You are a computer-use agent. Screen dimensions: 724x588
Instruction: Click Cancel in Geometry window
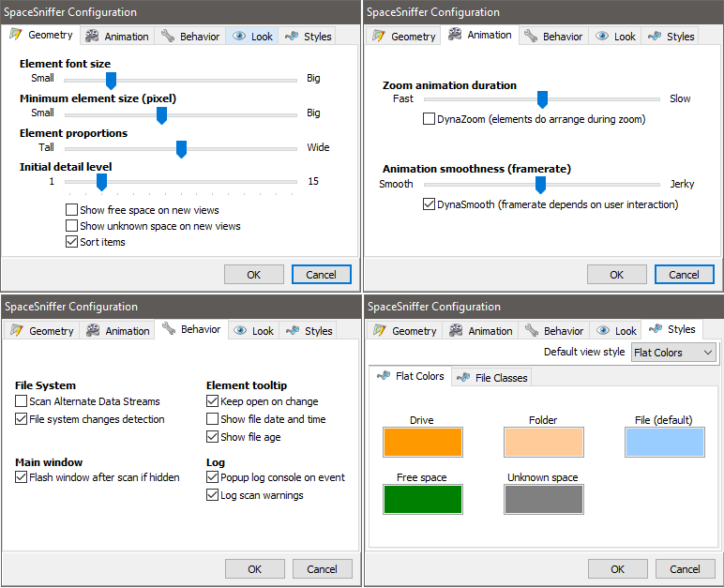pyautogui.click(x=322, y=275)
